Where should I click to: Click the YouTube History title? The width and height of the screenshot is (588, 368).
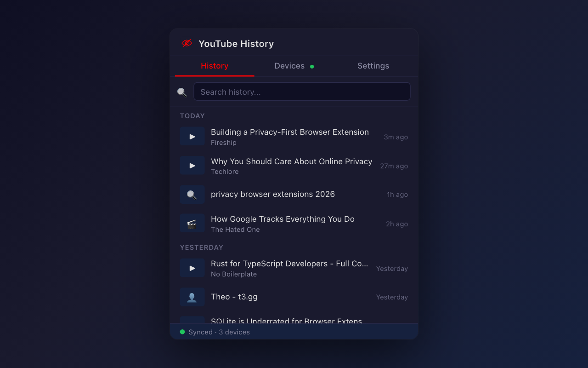[x=236, y=44]
